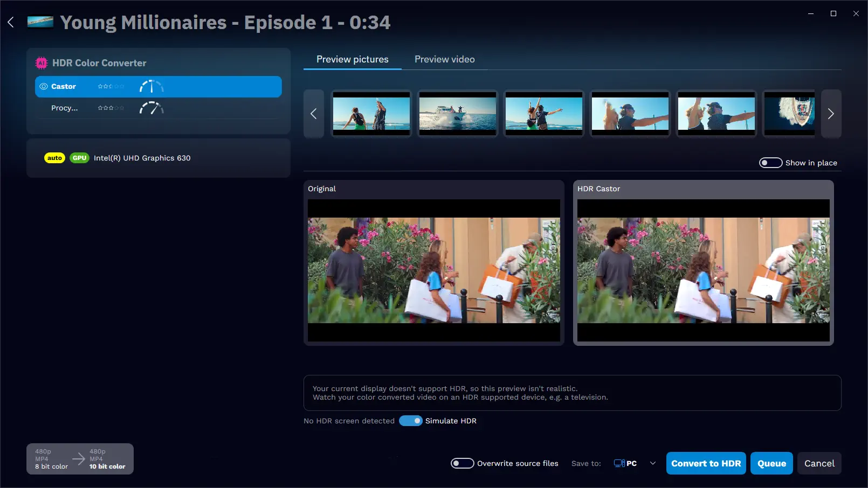
Task: Select the Preview pictures tab
Action: pyautogui.click(x=352, y=59)
